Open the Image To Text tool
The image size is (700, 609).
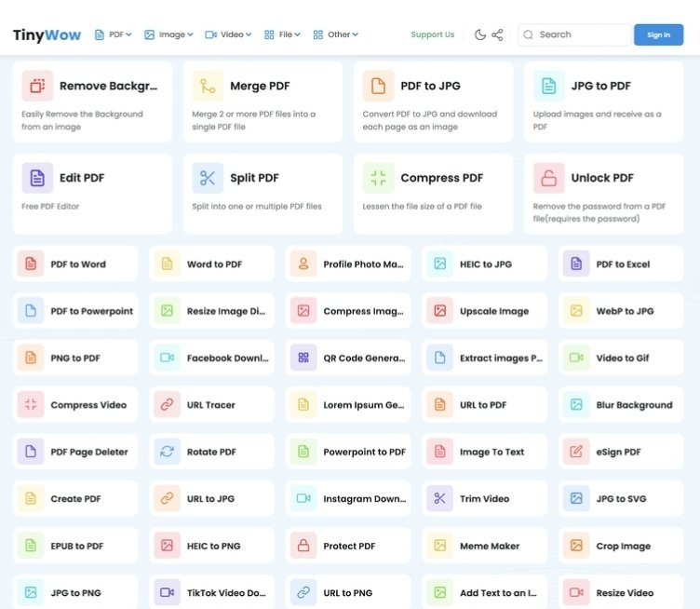coord(484,452)
